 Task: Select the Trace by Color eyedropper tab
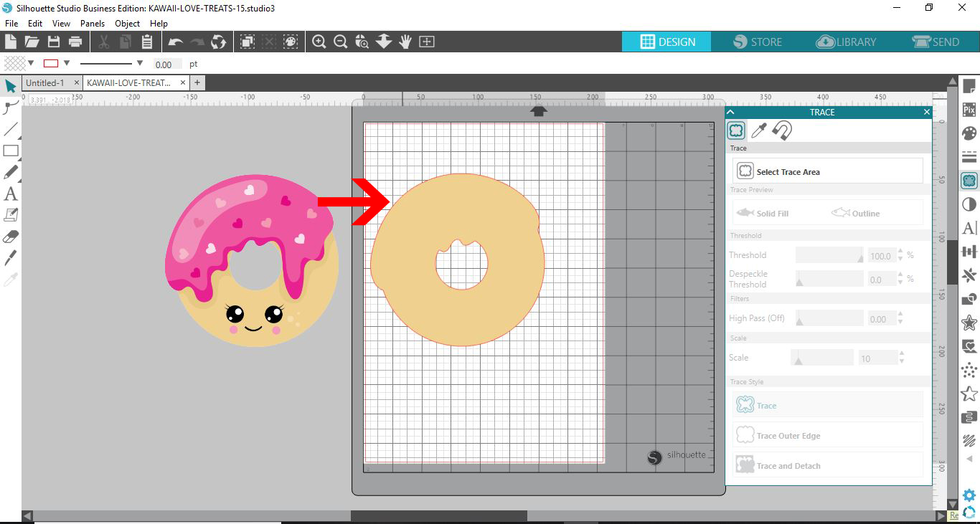coord(759,130)
